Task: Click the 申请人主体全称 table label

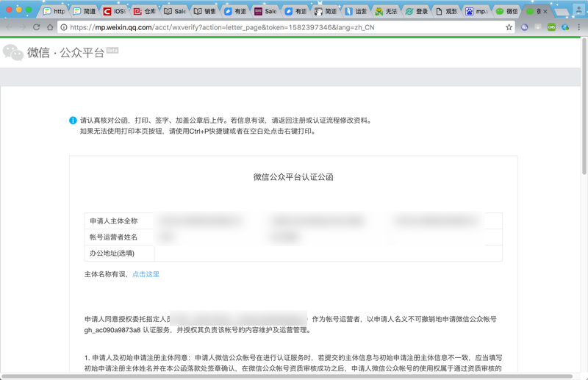Action: pos(114,221)
